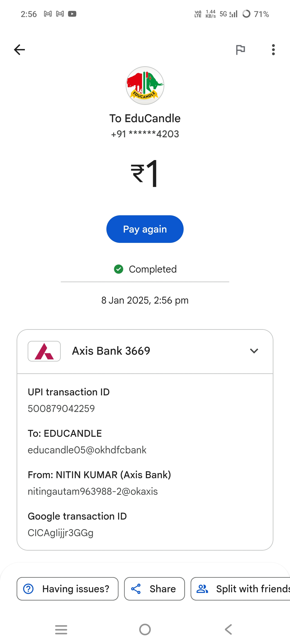Tap the people group icon
Image resolution: width=290 pixels, height=644 pixels.
202,589
